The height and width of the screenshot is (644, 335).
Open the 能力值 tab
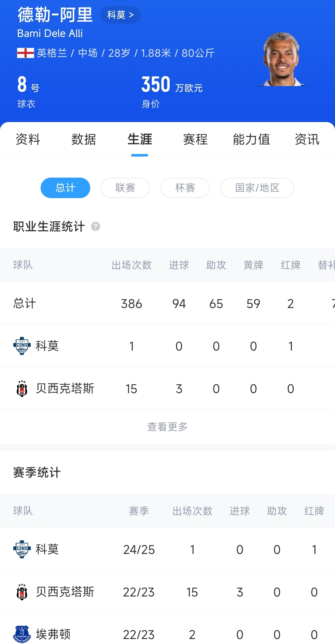coord(251,139)
